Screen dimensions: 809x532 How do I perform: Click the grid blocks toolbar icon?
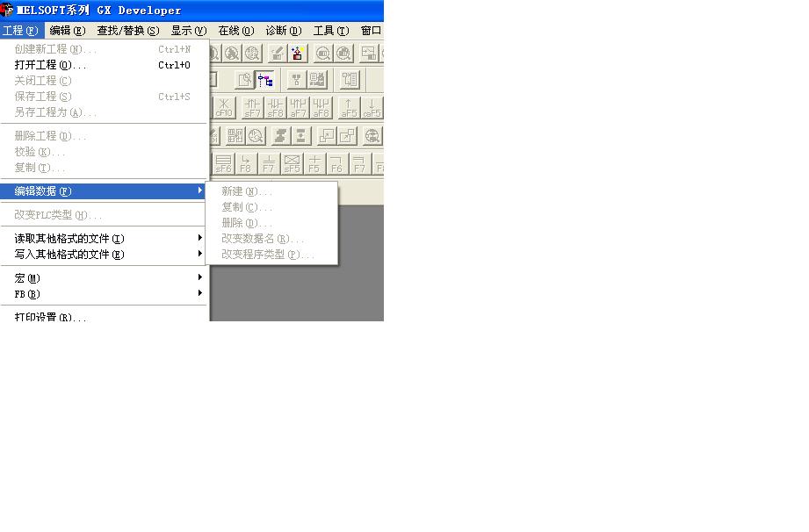pyautogui.click(x=235, y=135)
